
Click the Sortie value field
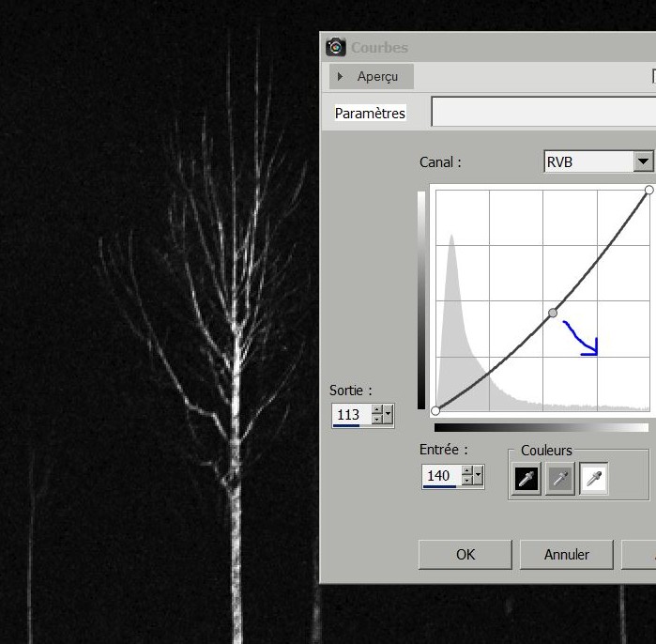(x=349, y=414)
